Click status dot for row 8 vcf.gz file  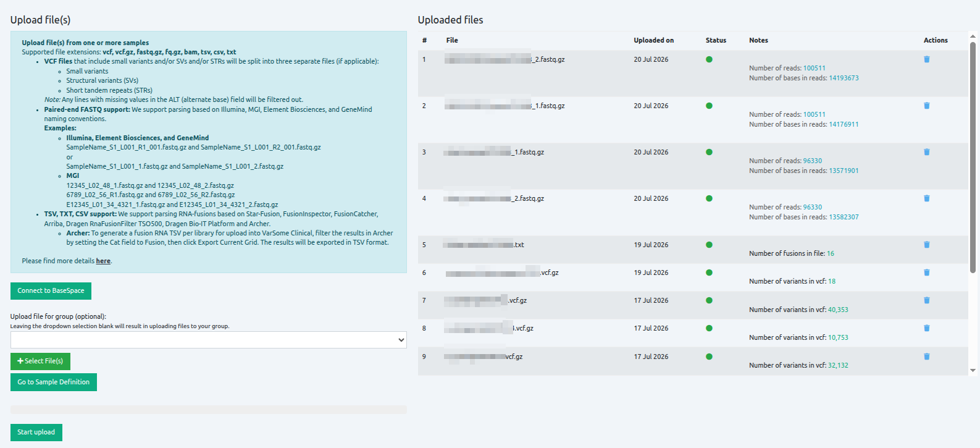709,328
